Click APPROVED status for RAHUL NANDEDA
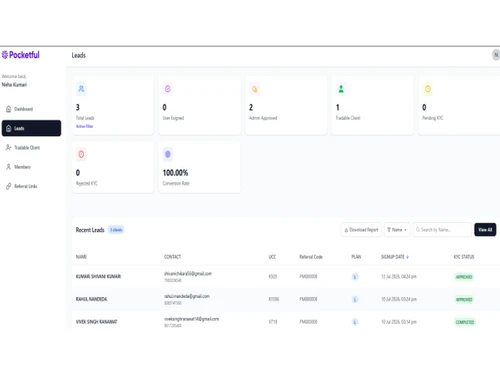Image resolution: width=500 pixels, height=375 pixels. point(464,299)
